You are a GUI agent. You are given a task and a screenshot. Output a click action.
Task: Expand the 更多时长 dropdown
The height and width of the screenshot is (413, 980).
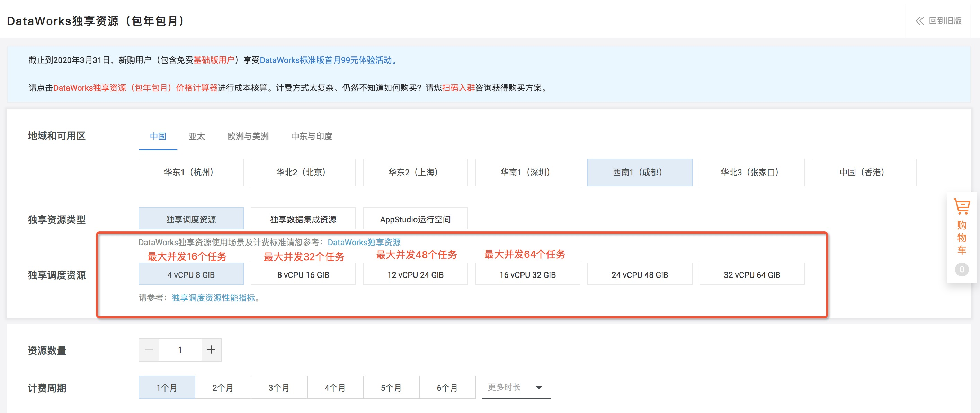pos(516,387)
